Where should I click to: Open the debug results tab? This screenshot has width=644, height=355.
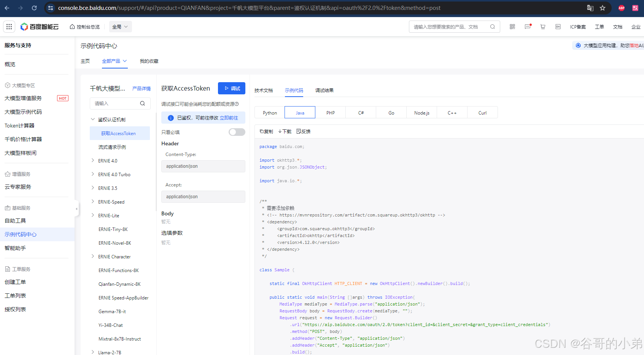coord(324,90)
